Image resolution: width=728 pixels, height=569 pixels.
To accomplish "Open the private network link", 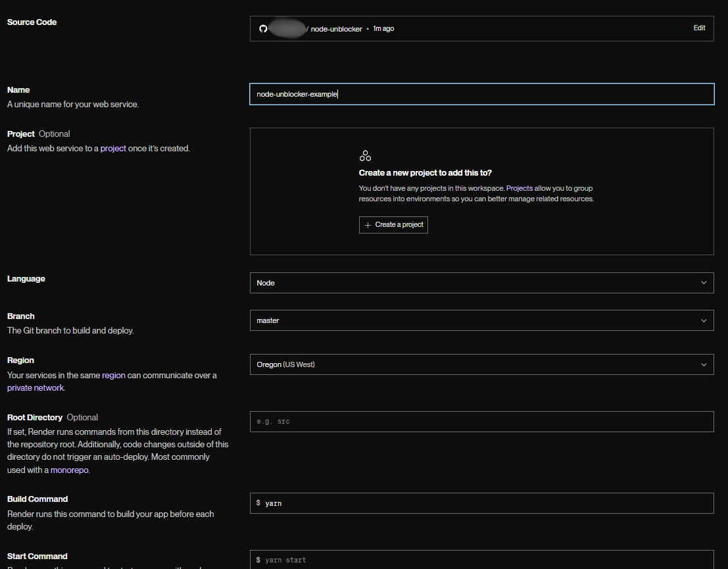I will [x=36, y=388].
